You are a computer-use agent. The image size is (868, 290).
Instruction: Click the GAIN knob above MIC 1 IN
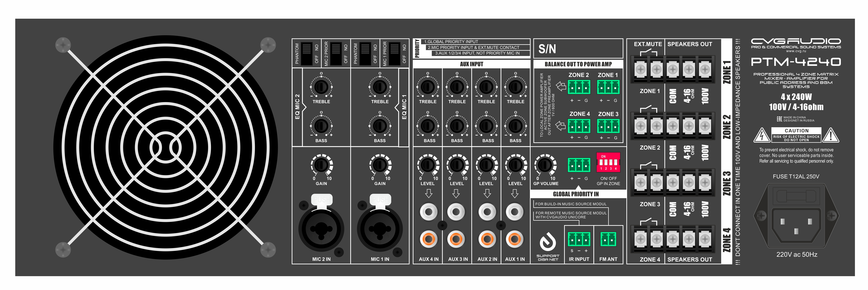coord(380,165)
